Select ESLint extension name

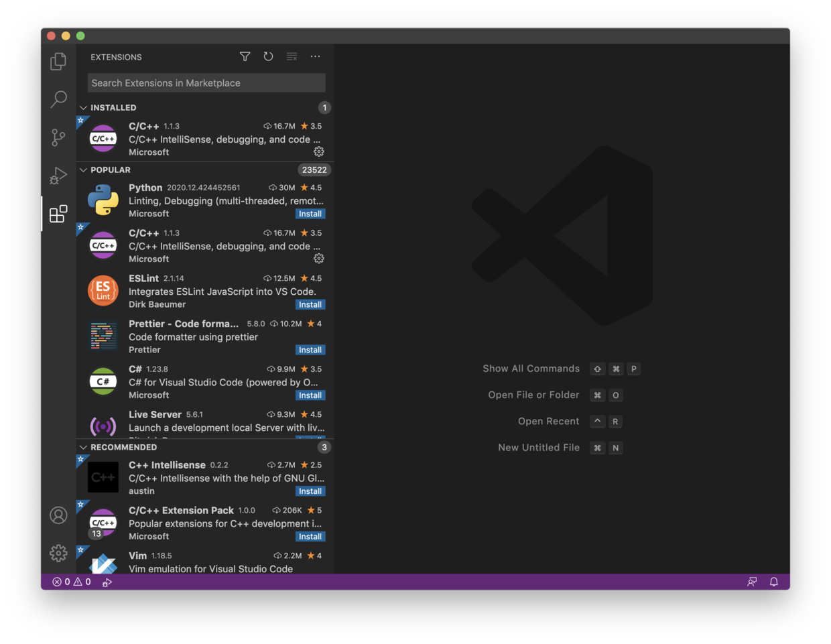(143, 278)
